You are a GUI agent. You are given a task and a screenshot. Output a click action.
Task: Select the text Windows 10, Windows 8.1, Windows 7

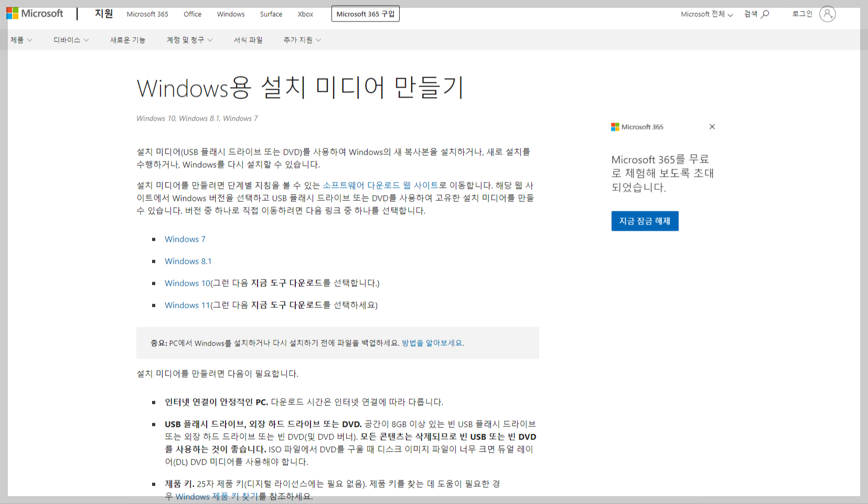pyautogui.click(x=197, y=119)
